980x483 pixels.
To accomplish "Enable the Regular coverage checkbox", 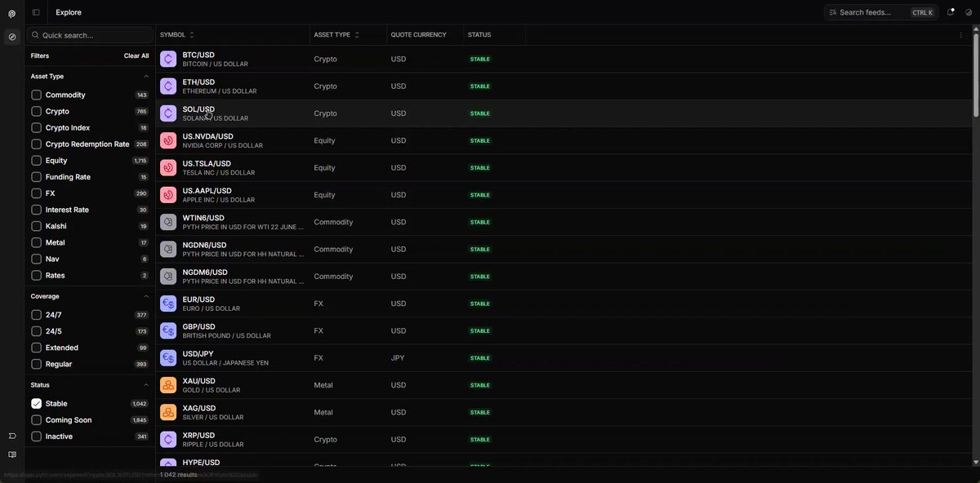I will click(36, 364).
